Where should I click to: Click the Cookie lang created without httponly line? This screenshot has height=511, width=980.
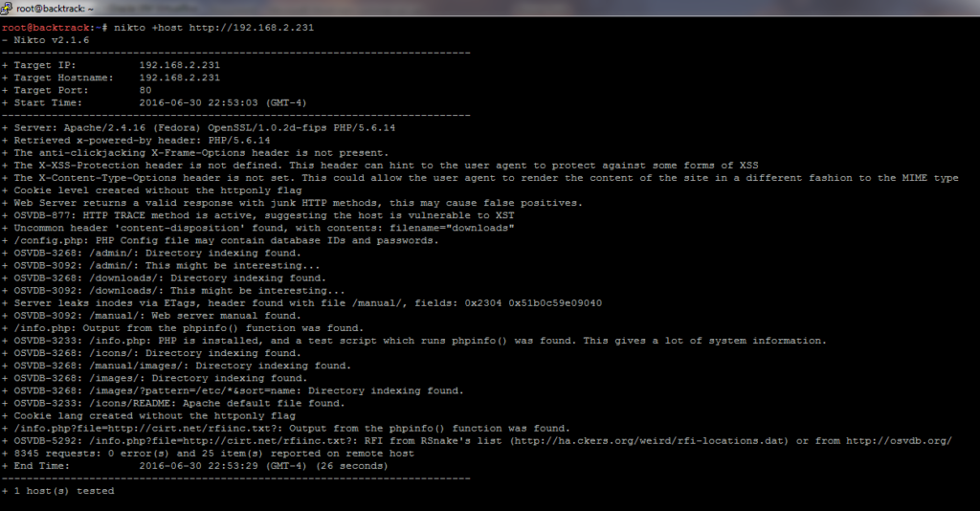(x=154, y=415)
